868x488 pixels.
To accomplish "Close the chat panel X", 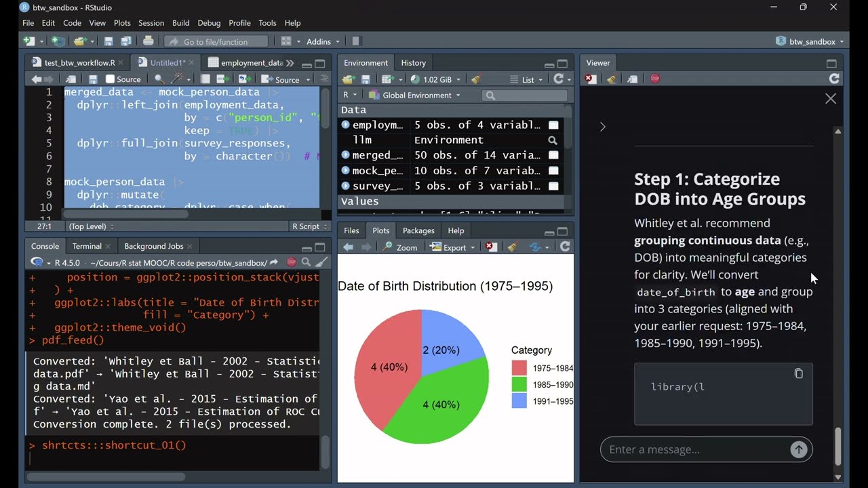I will (x=831, y=99).
